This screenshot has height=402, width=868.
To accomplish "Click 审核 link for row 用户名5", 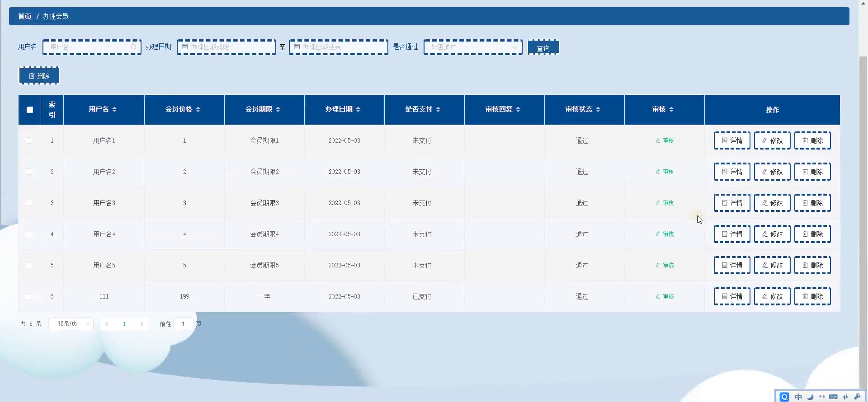I will [665, 265].
